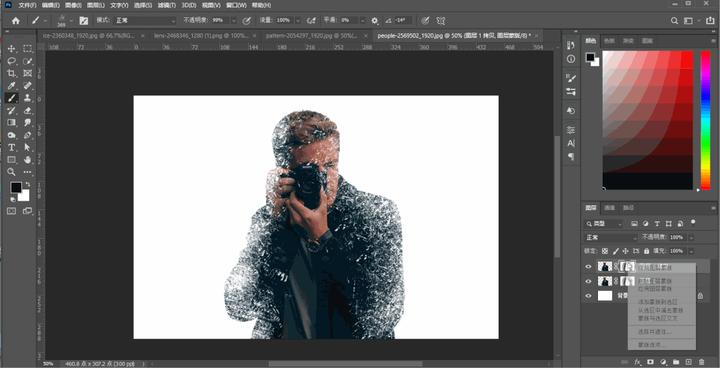Open the flow 100% dropdown arrow
The width and height of the screenshot is (720, 368).
[x=298, y=21]
